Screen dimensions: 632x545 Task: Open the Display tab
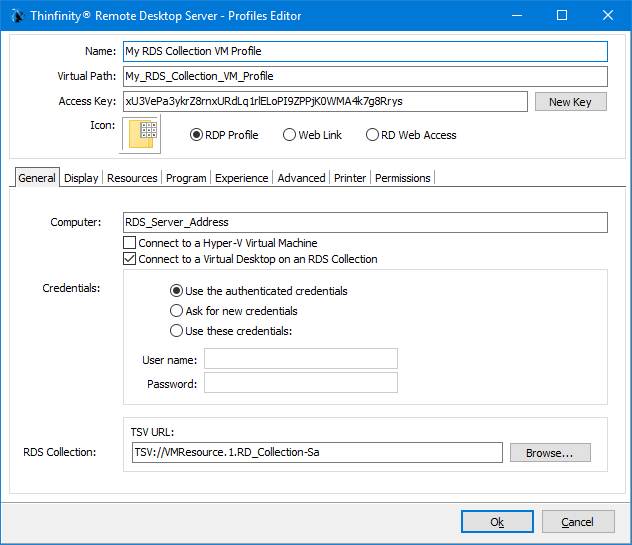(x=81, y=178)
